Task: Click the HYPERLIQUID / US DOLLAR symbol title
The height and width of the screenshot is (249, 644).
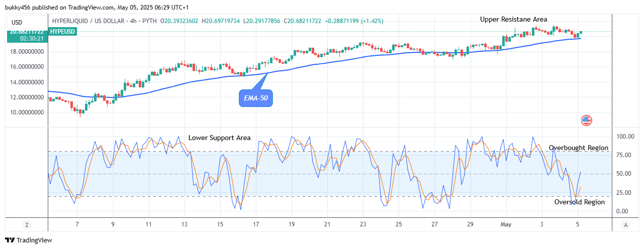Action: [87, 21]
